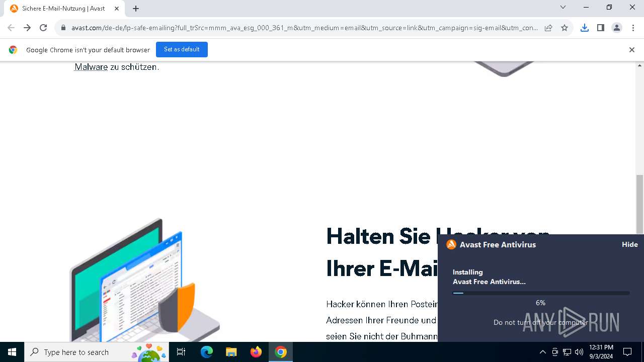This screenshot has height=362, width=644.
Task: Click the browser back arrow
Action: [11, 28]
